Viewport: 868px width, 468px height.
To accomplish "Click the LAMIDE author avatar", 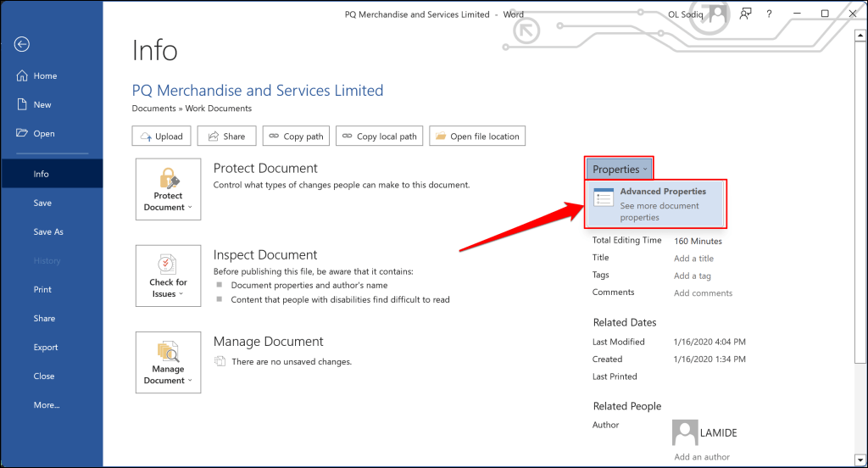I will 685,432.
